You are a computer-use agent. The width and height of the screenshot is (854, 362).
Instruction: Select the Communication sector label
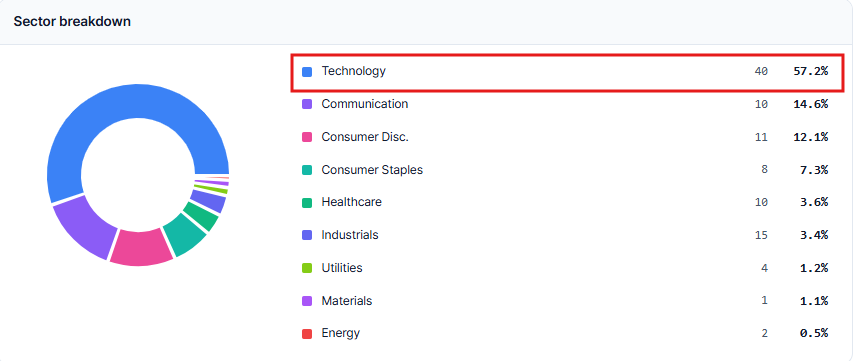(x=364, y=104)
